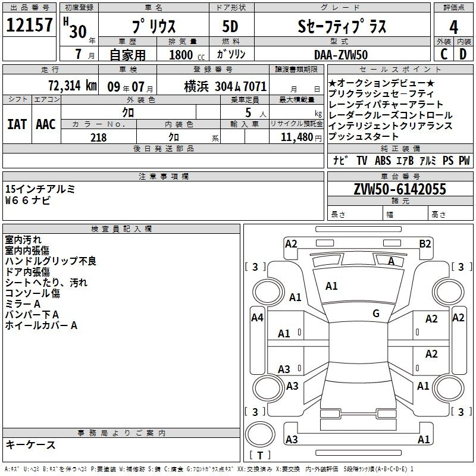The height and width of the screenshot is (476, 476).
Task: Click the TV equipment entry
Action: (362, 160)
